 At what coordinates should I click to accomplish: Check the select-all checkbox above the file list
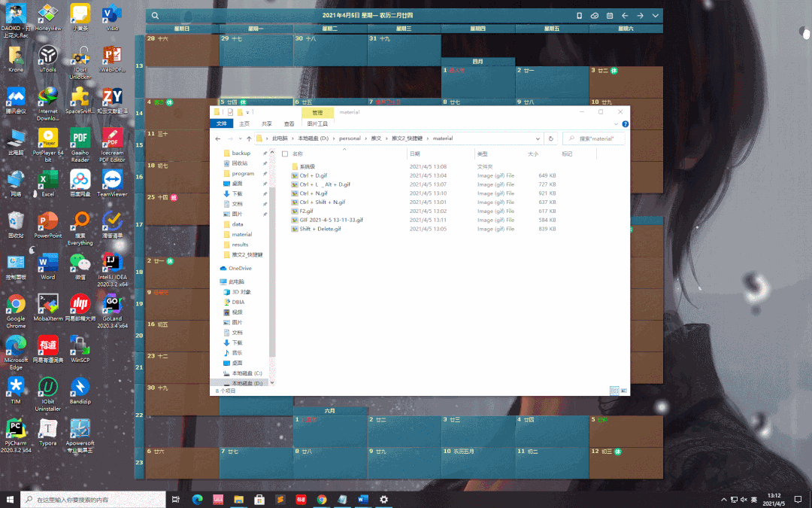coord(284,153)
